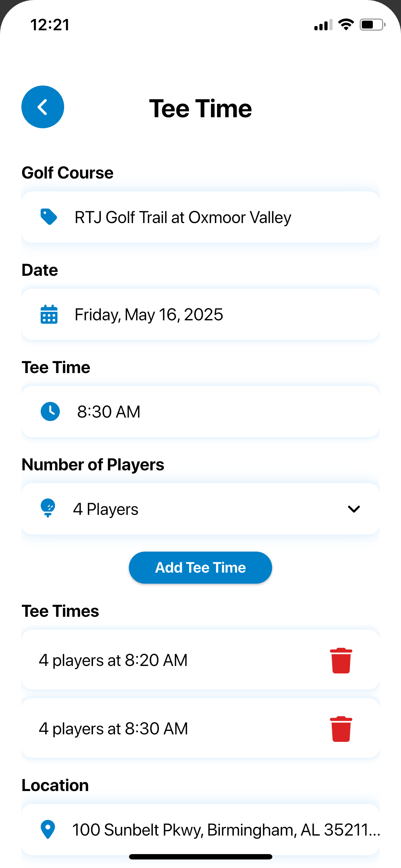The width and height of the screenshot is (401, 868).
Task: Select the 4 players at 8:30 AM row
Action: (200, 728)
